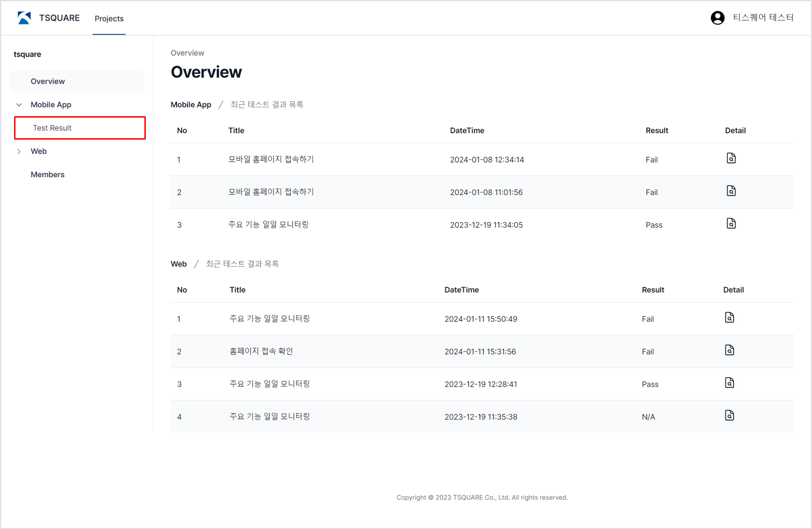Click the Web table Detail column header
Viewport: 812px width, 529px height.
click(x=733, y=290)
